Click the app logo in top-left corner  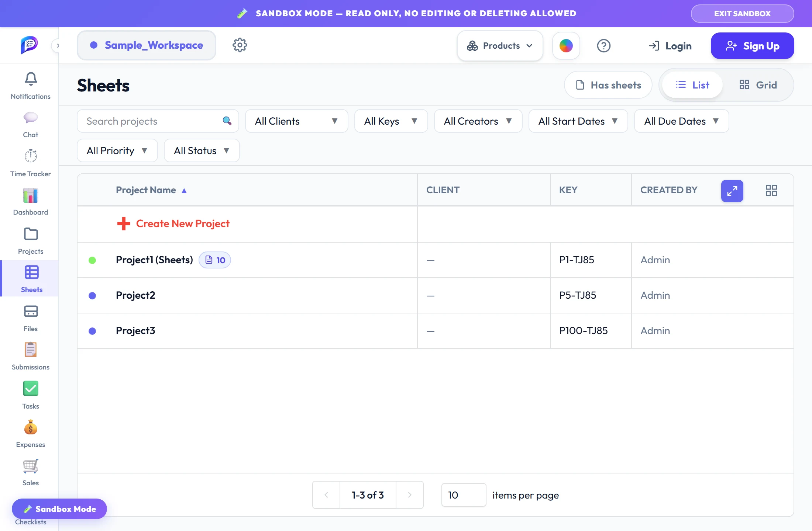pos(29,45)
